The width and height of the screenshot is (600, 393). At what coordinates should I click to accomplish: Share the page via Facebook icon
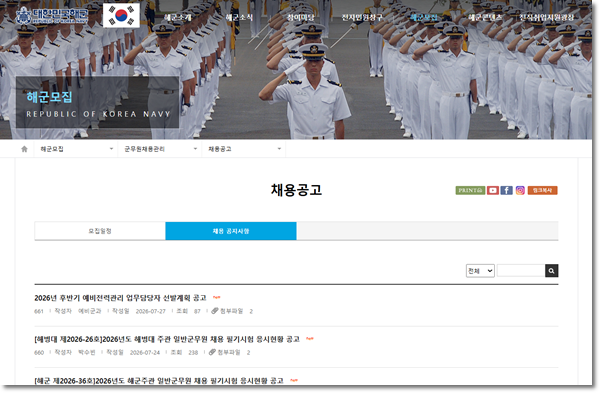click(x=507, y=190)
